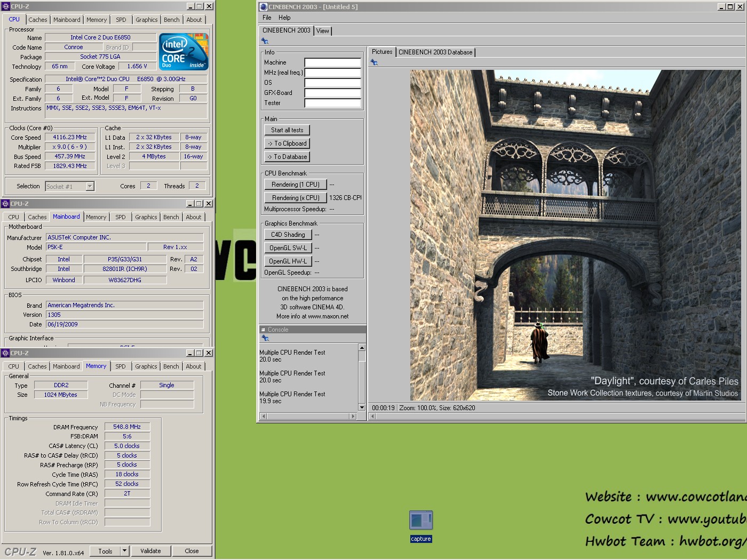Open the File menu in CINEBENCH
747x560 pixels.
267,18
